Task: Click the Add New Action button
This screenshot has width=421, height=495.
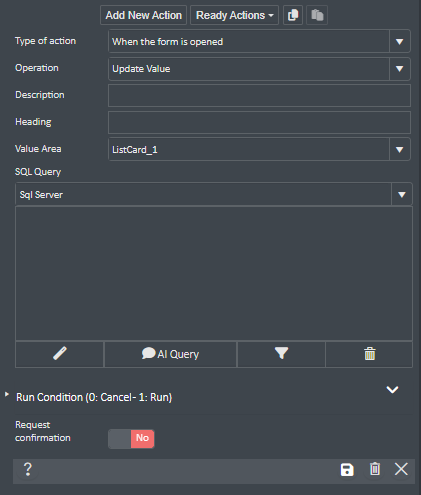Action: [143, 15]
